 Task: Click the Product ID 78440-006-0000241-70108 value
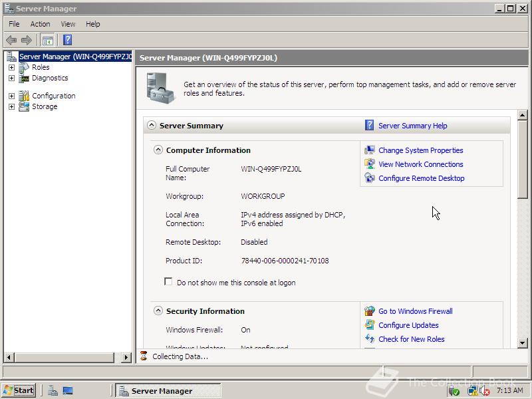coord(285,261)
